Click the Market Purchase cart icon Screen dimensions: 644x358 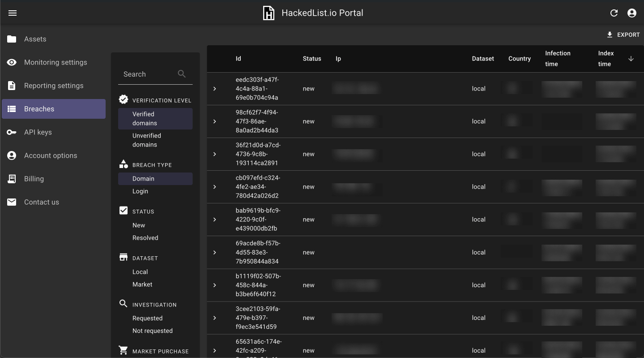pyautogui.click(x=124, y=350)
